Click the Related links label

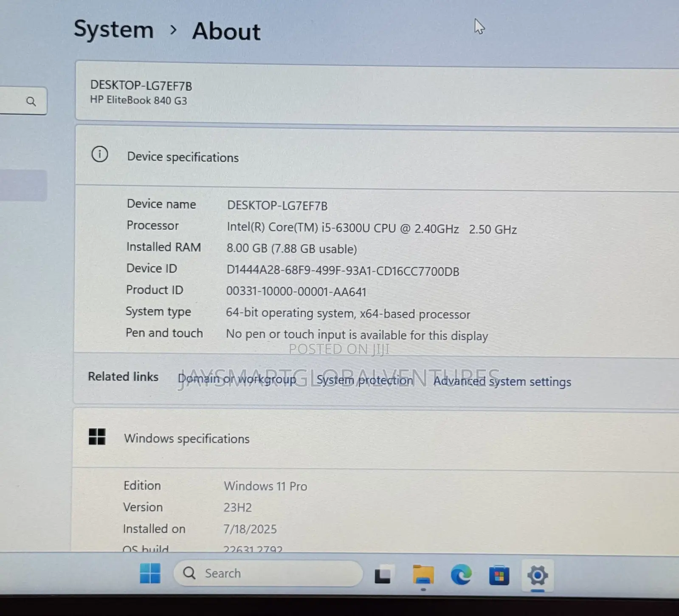pos(123,377)
